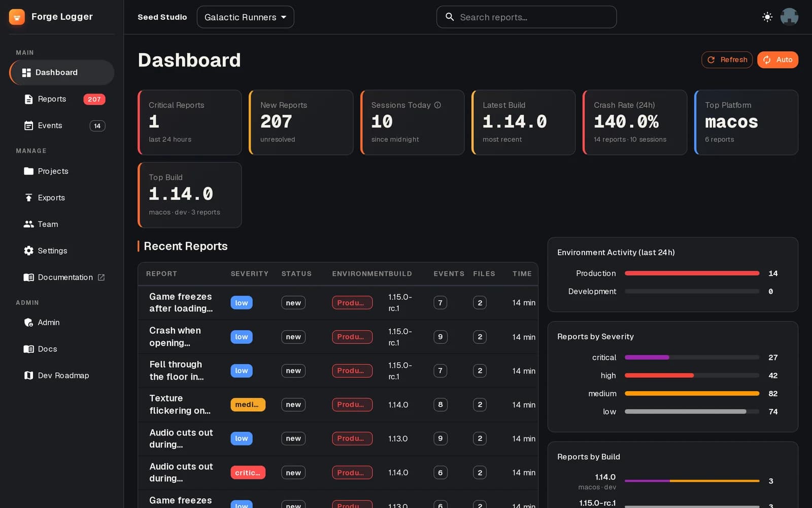Screen dimensions: 812x508
Task: Click the SEVERITY column header
Action: (x=250, y=274)
